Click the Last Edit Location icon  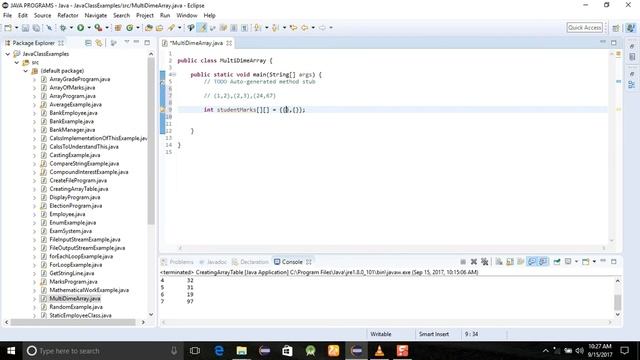[293, 28]
